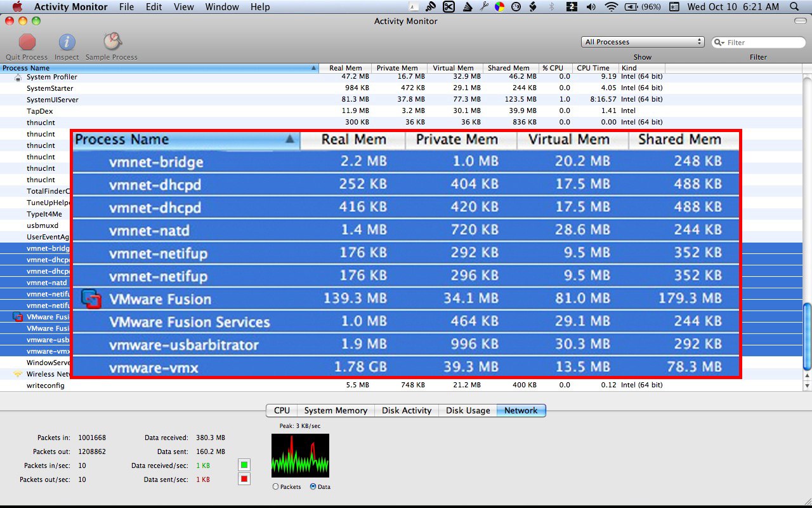
Task: Click the green Data received color swatch
Action: coord(244,465)
